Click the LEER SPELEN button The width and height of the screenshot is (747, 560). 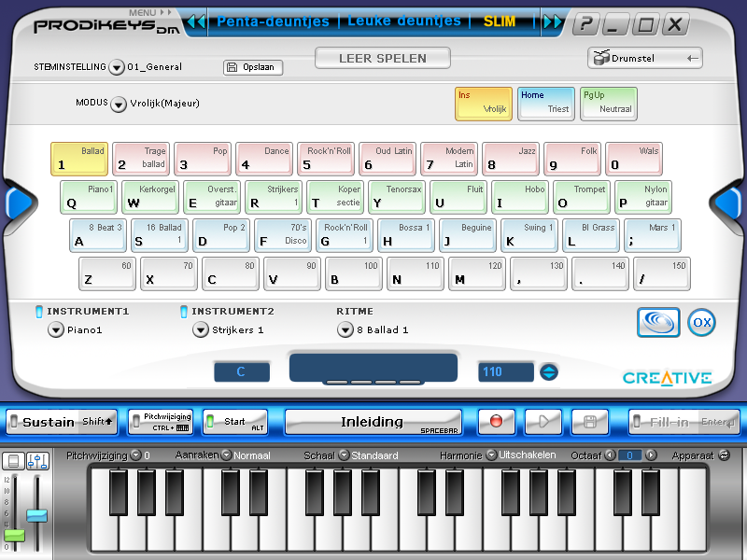(x=383, y=58)
